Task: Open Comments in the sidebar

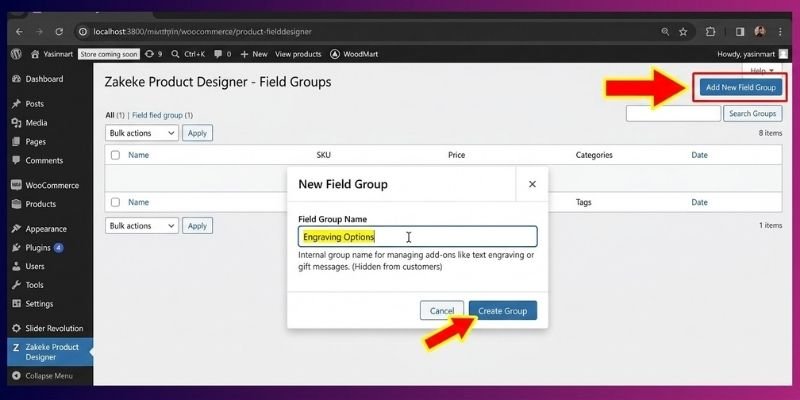Action: [46, 161]
